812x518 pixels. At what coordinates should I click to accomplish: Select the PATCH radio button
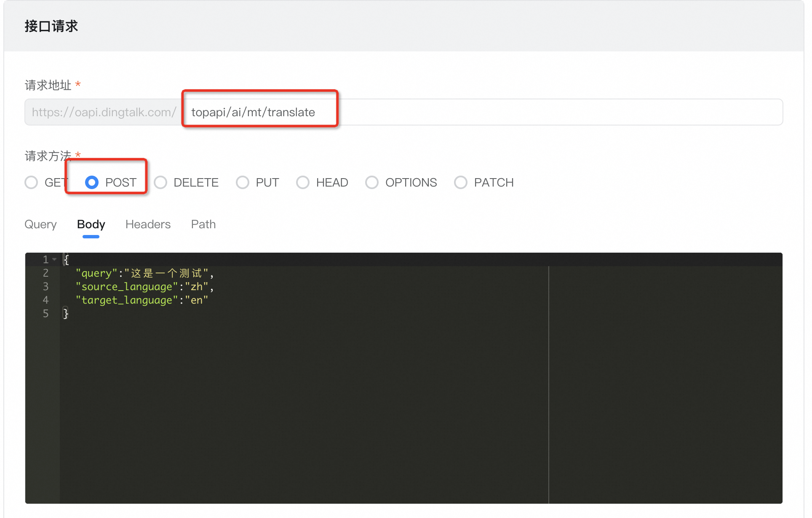[461, 182]
